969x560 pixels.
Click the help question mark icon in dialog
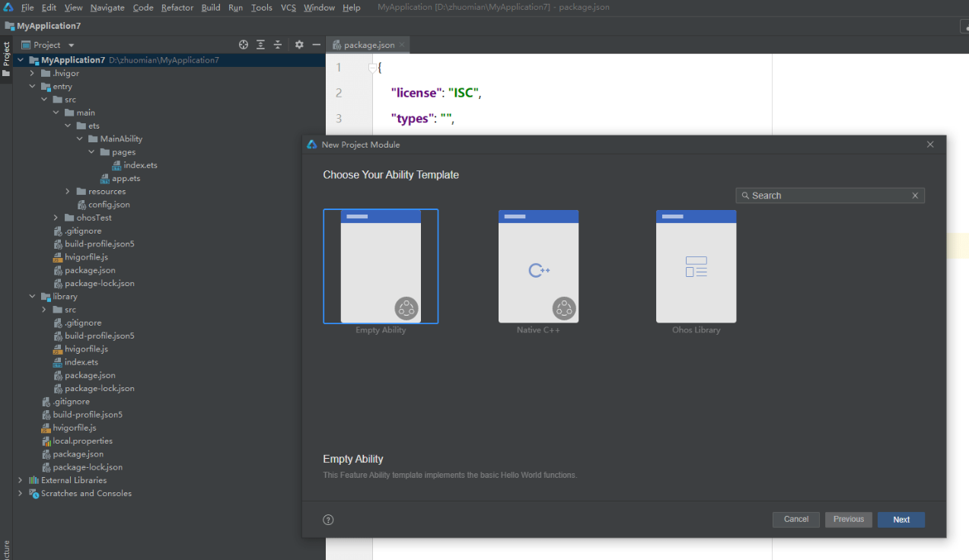pyautogui.click(x=328, y=520)
